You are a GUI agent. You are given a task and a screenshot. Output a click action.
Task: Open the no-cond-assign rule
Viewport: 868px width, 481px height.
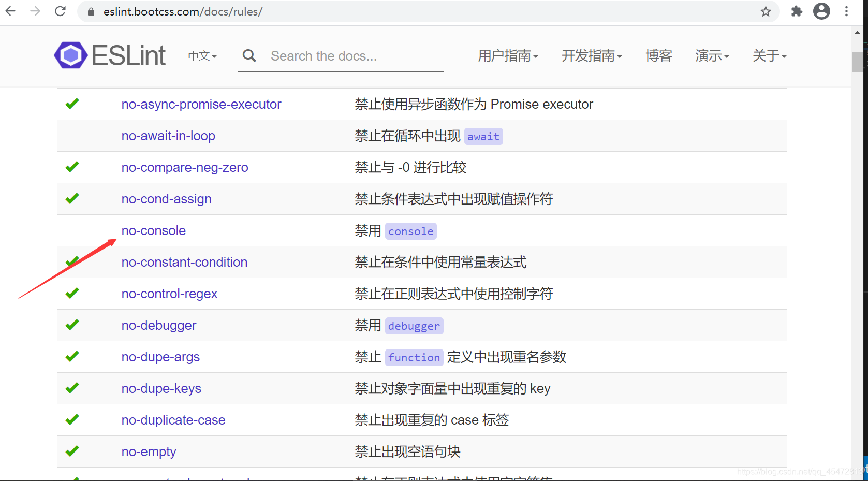[166, 199]
